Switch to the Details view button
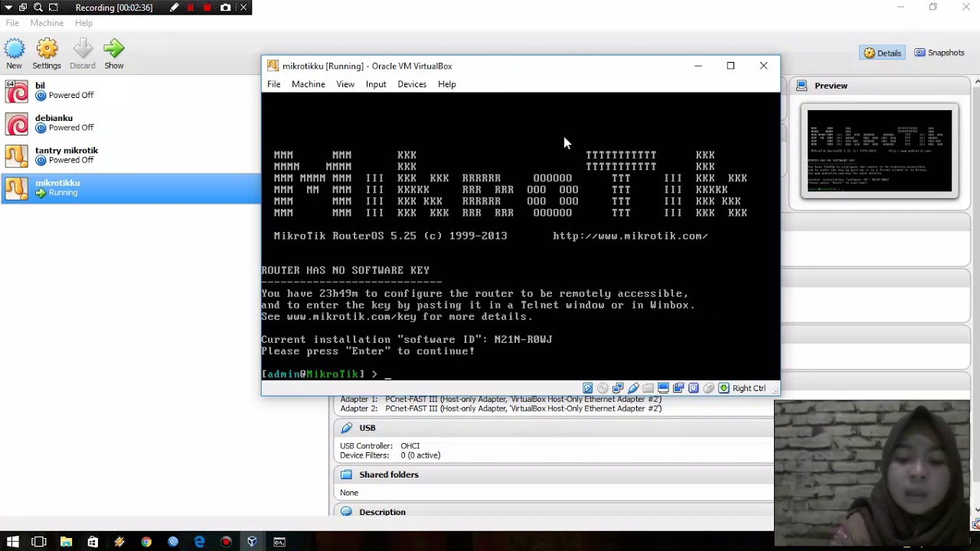Screen dimensions: 980x551 coord(883,53)
